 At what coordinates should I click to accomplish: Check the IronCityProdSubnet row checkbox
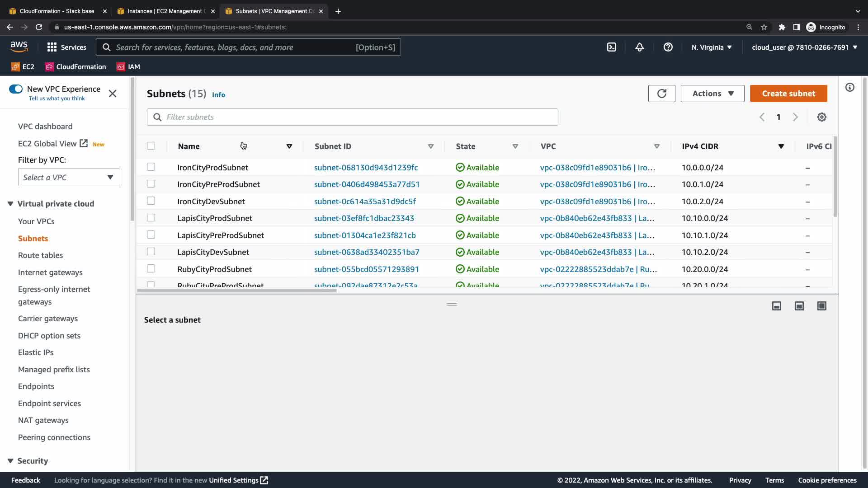(x=151, y=167)
